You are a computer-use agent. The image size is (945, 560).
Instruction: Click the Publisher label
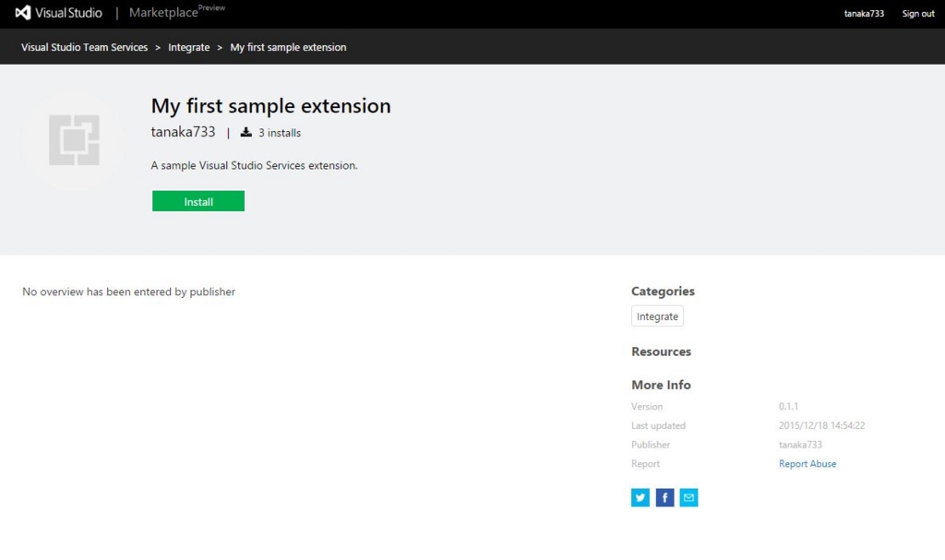click(x=651, y=445)
